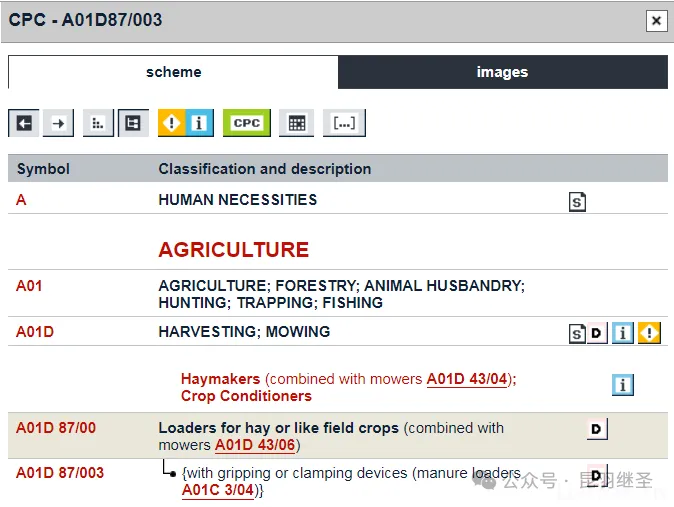
Task: Click the forward arrow navigation icon
Action: point(59,123)
